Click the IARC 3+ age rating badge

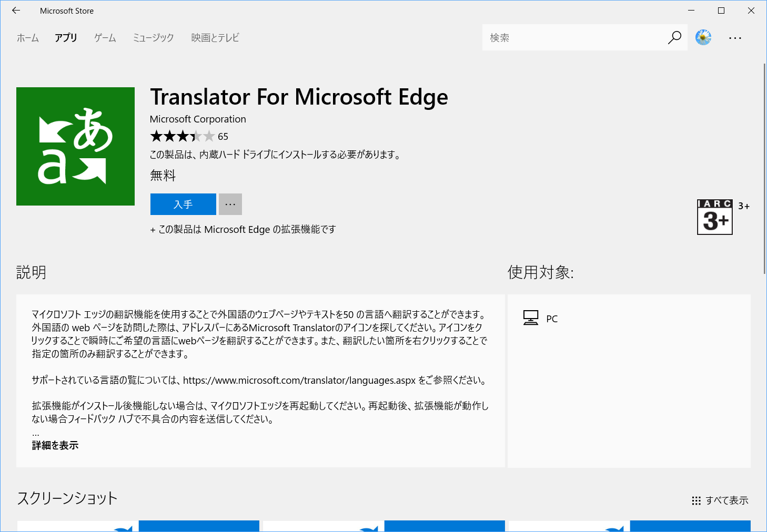[714, 217]
